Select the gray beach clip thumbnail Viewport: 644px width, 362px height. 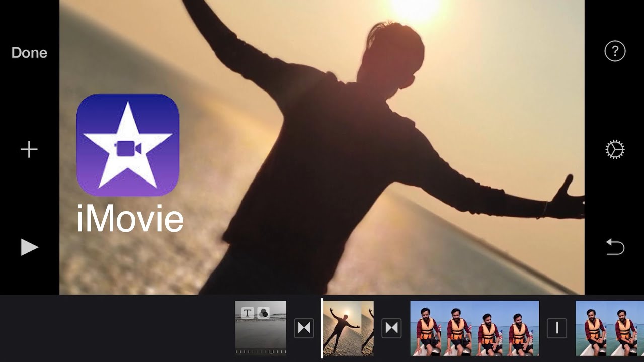pos(261,328)
